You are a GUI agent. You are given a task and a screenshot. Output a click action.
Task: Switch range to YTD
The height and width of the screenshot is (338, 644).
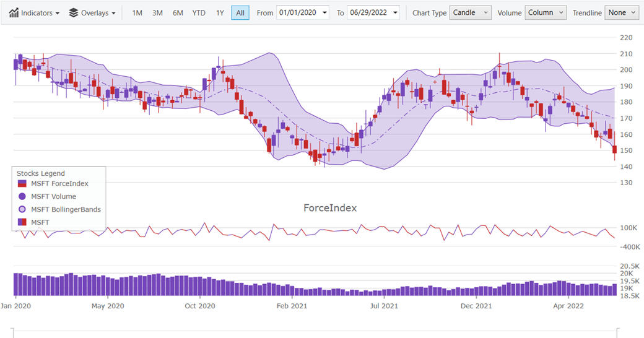click(199, 13)
